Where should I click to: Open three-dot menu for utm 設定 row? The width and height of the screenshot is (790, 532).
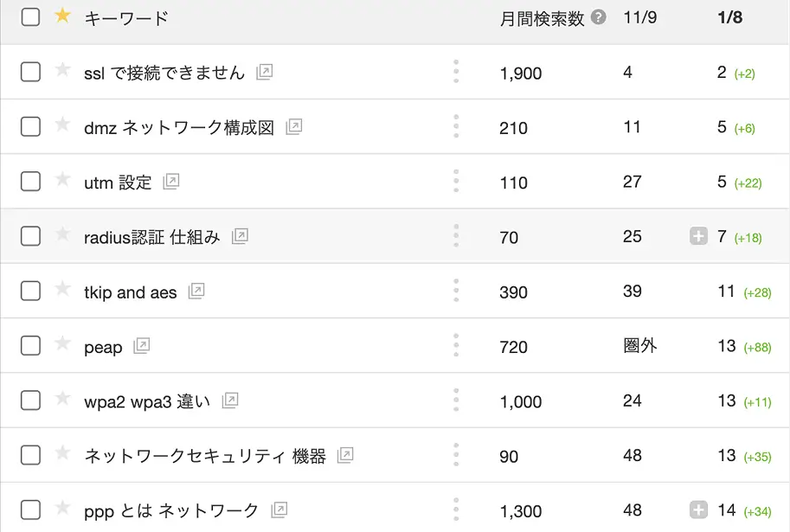(x=456, y=181)
